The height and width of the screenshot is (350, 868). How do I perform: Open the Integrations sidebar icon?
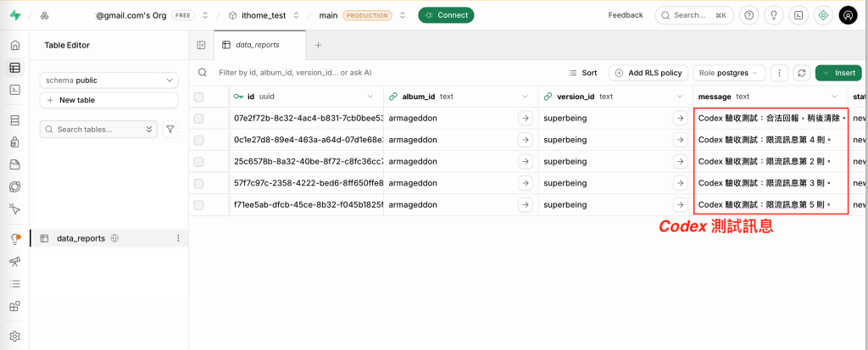15,306
